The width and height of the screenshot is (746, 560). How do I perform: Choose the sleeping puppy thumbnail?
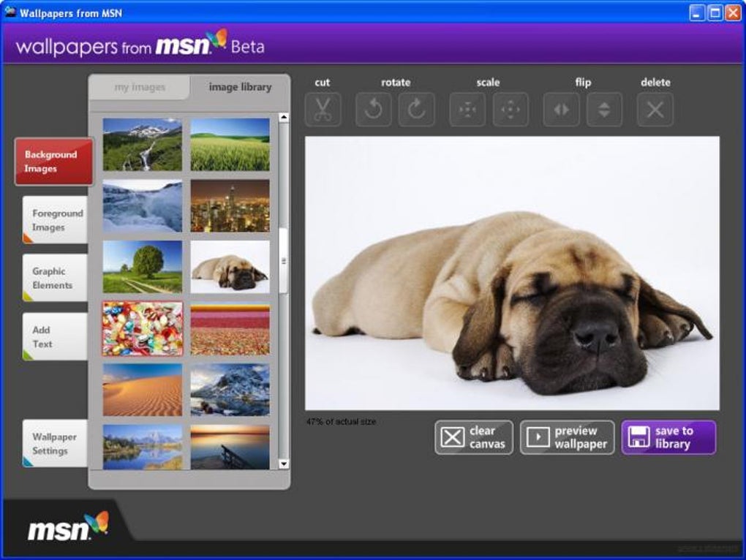(230, 267)
